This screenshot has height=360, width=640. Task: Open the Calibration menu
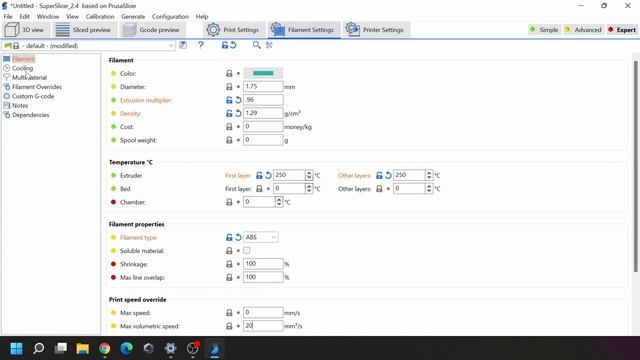pyautogui.click(x=100, y=16)
